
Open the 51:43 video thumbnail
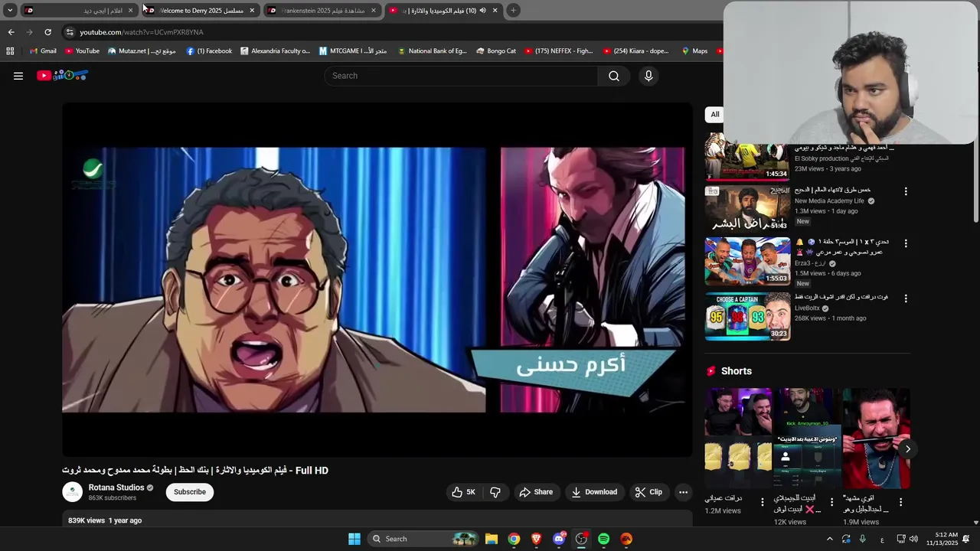coord(747,209)
